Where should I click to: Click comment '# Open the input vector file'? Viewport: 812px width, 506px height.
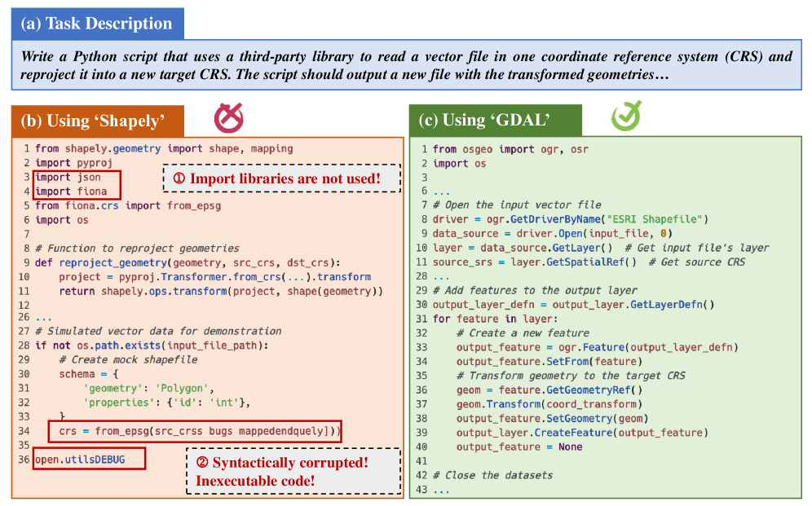[x=517, y=205]
